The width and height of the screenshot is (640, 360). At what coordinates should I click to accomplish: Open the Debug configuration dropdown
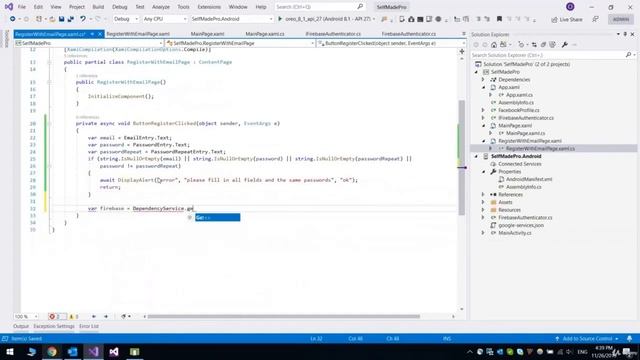pos(126,19)
